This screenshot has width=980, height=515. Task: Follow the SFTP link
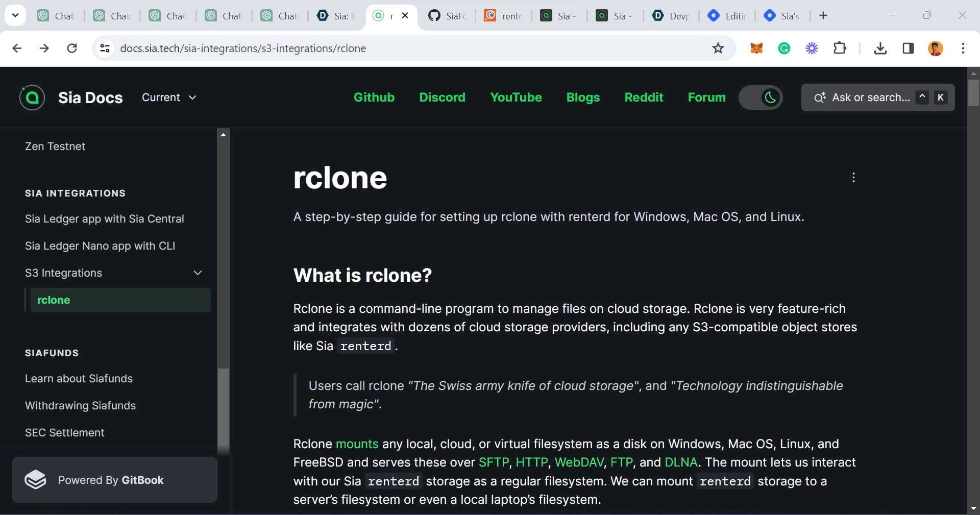click(494, 462)
